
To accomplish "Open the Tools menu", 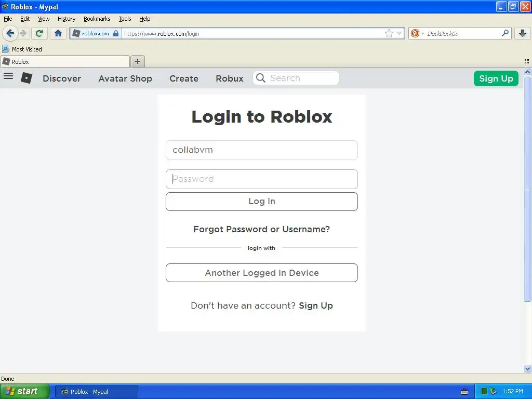I will click(x=125, y=19).
